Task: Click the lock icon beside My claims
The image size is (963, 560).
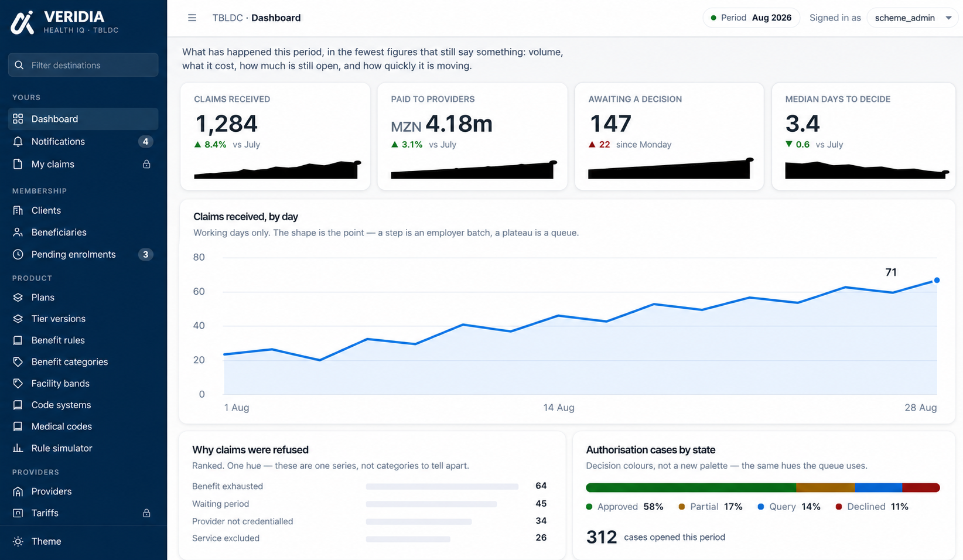Action: [x=146, y=164]
